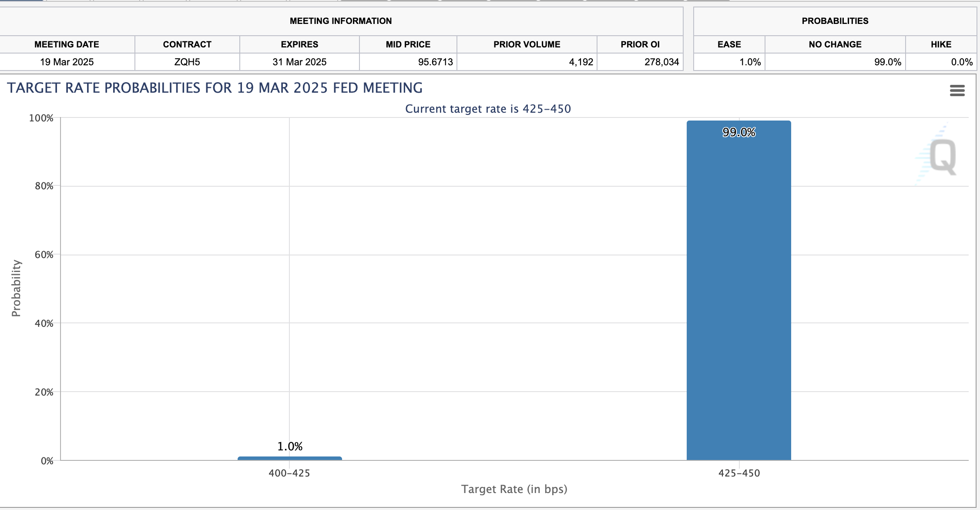Click the 400-425 x-axis label
The width and height of the screenshot is (980, 510).
tap(289, 473)
